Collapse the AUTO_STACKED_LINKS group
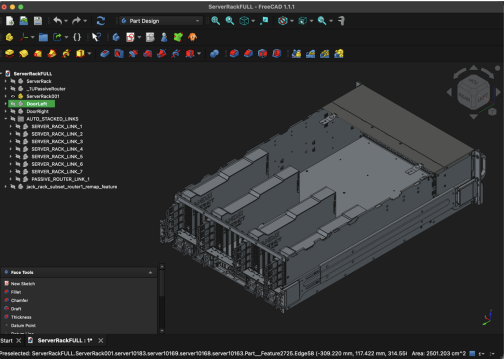 [6, 119]
